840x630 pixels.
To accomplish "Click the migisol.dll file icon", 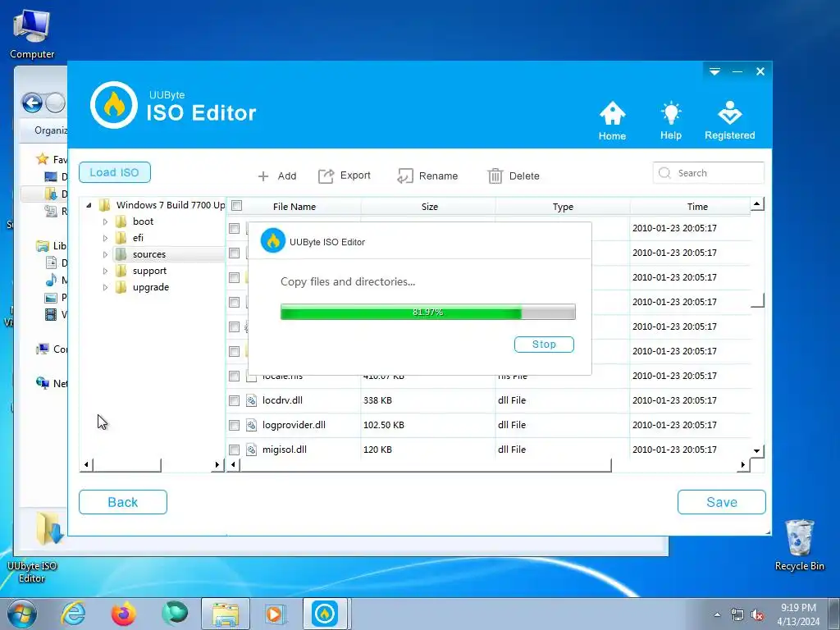I will pyautogui.click(x=251, y=450).
